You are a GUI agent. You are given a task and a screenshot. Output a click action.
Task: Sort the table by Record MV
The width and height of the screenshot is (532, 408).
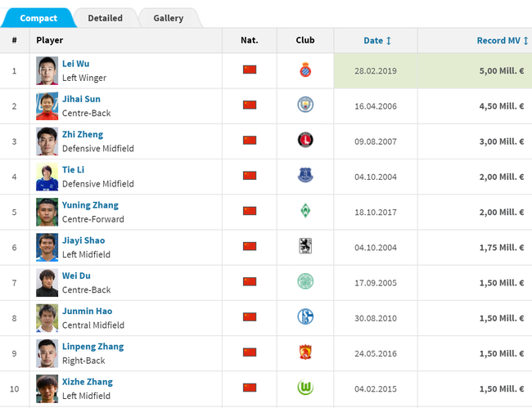(503, 41)
